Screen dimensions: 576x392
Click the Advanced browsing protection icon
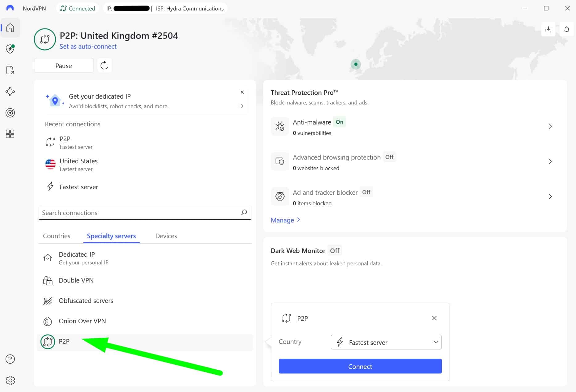coord(280,161)
